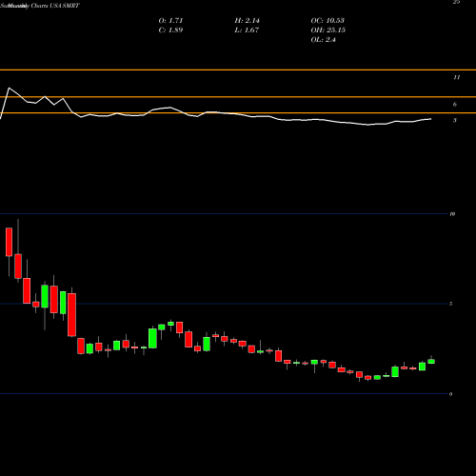
Task: Click the 'Charts USA SMRT' chart title
Action: click(55, 6)
